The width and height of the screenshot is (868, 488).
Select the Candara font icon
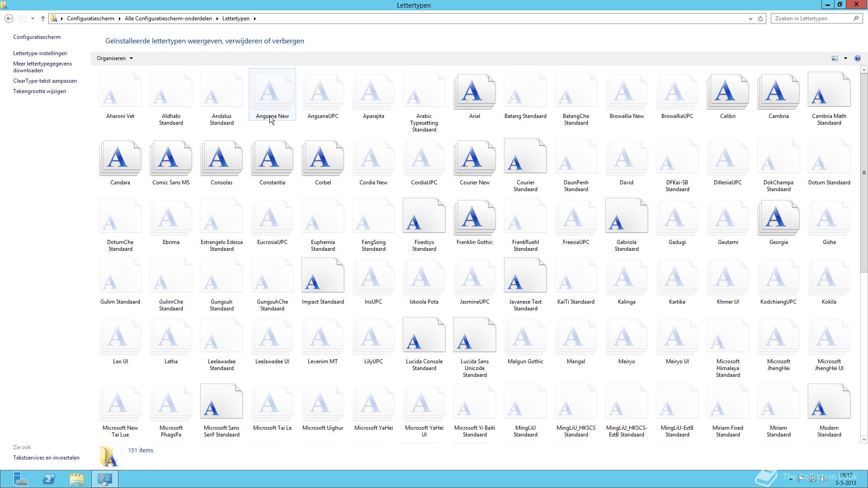pyautogui.click(x=120, y=158)
